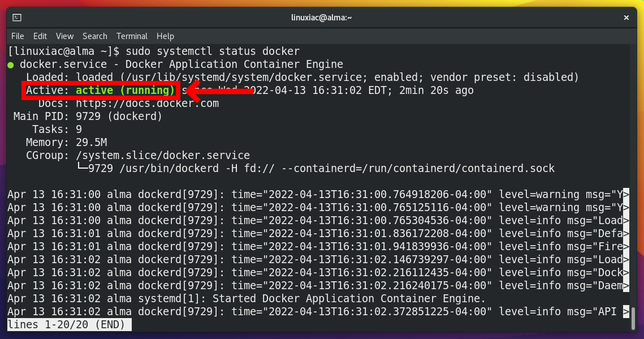Click the 'Memory: 29.5M' value

pos(91,143)
